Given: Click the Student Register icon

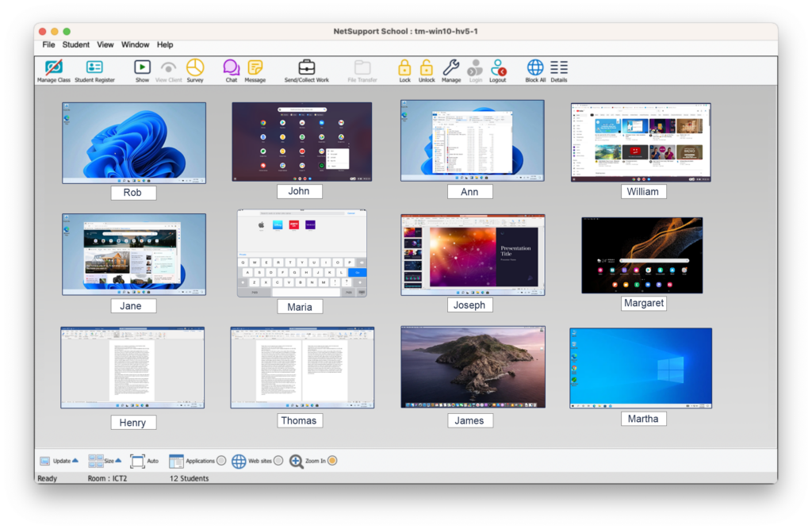Looking at the screenshot, I should pyautogui.click(x=94, y=68).
